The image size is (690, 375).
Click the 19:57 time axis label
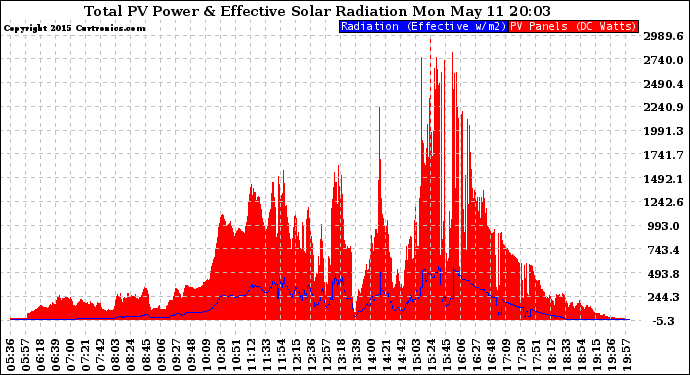tap(626, 354)
